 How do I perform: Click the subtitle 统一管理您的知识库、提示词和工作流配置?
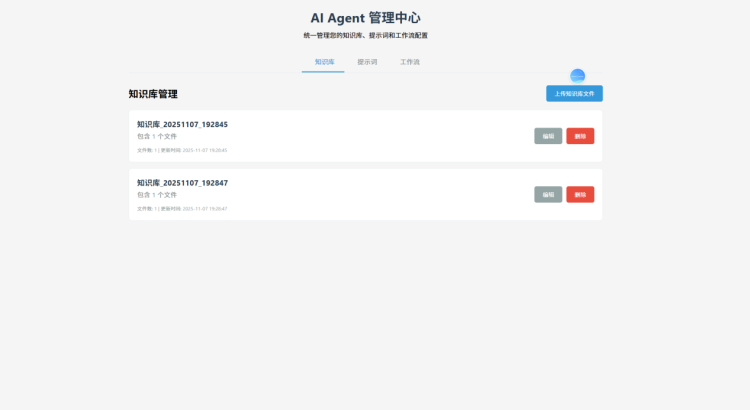click(x=365, y=35)
